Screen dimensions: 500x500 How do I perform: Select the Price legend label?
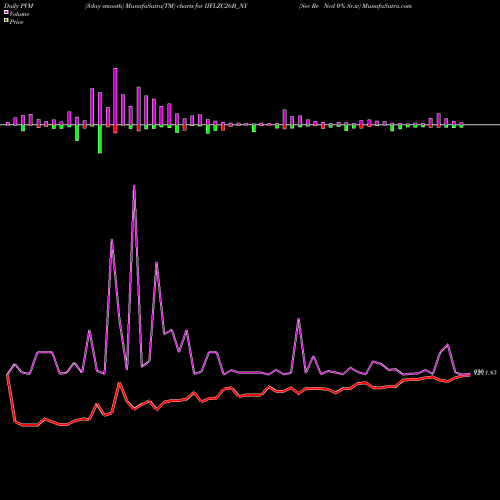(16, 22)
